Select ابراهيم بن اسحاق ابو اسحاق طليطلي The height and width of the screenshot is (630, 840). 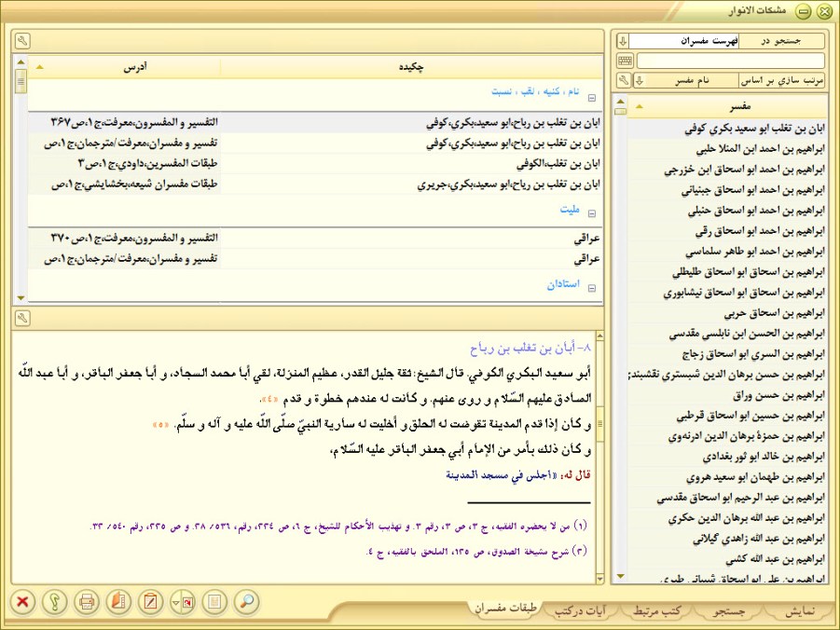(x=727, y=272)
